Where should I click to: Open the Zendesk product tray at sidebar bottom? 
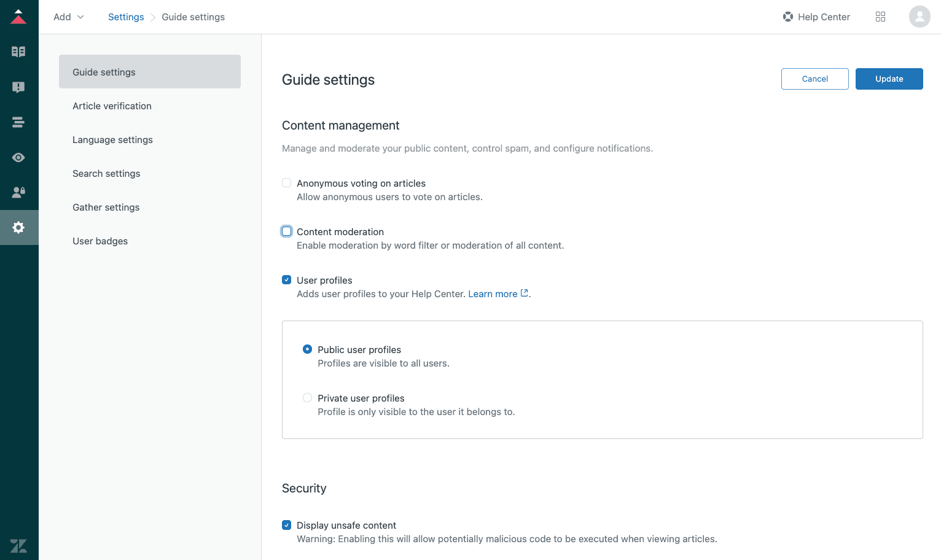(x=19, y=545)
